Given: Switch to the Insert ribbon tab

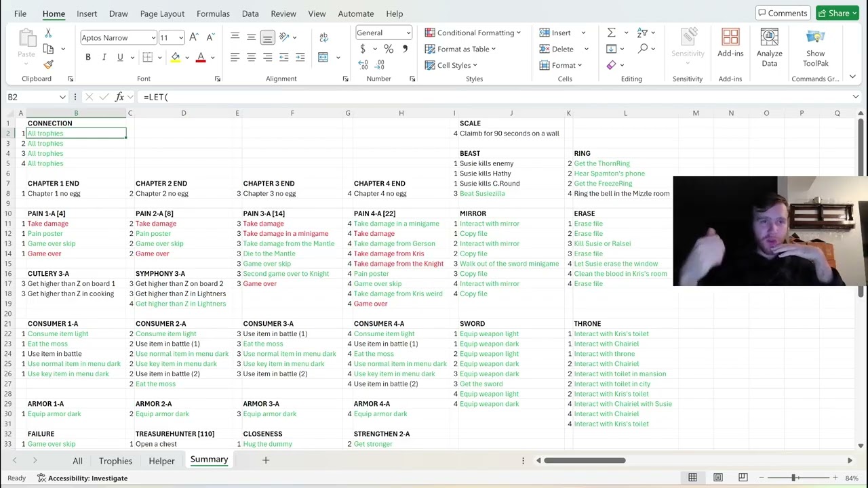Looking at the screenshot, I should [87, 14].
